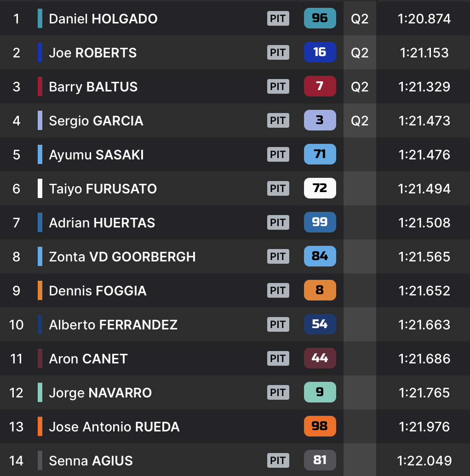
Task: Click the PIT tag beside Senna Agius
Action: pos(278,460)
